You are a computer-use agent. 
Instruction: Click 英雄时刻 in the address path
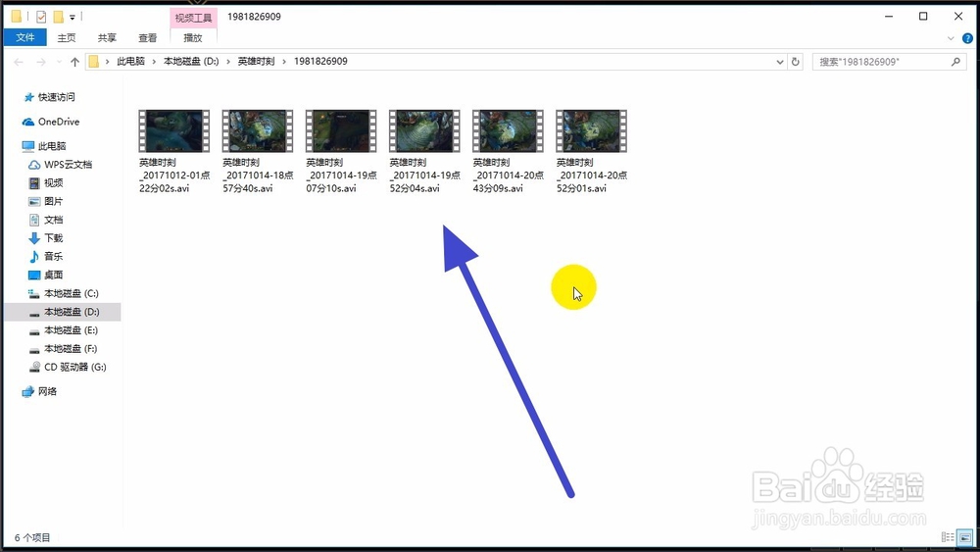point(256,61)
